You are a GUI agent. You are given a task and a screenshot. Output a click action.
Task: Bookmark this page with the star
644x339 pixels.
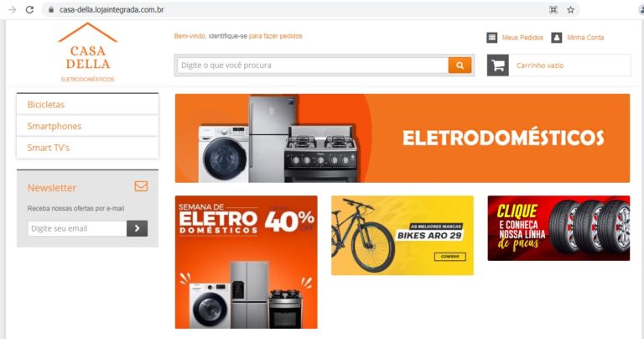click(x=570, y=10)
